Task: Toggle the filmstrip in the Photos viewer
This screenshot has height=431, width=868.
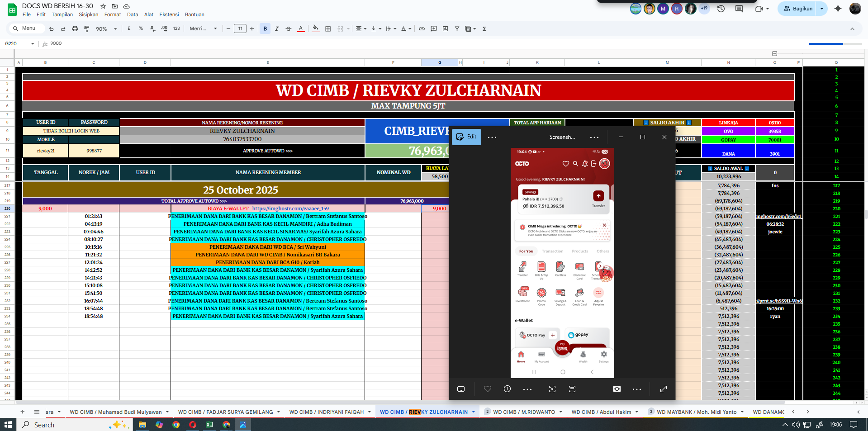Action: [461, 389]
